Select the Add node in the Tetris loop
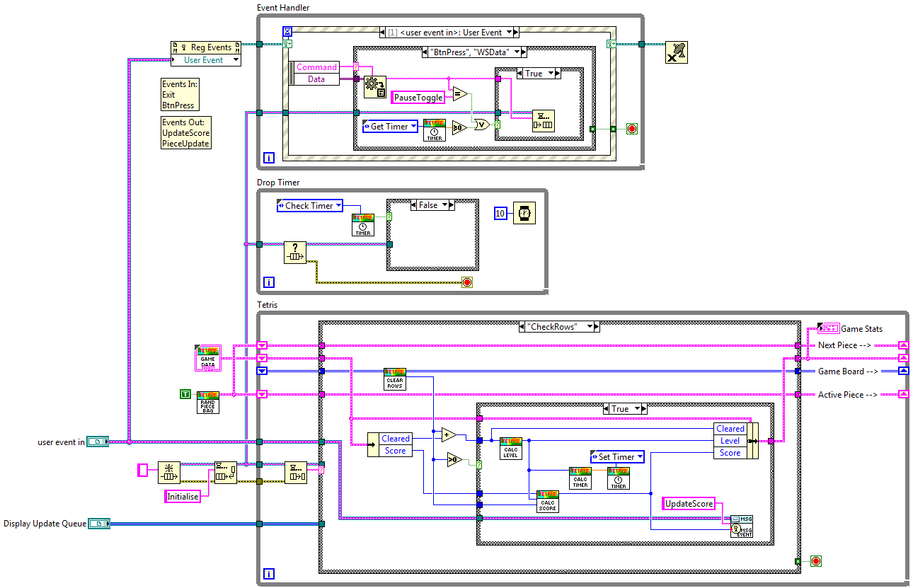This screenshot has width=913, height=588. point(449,434)
